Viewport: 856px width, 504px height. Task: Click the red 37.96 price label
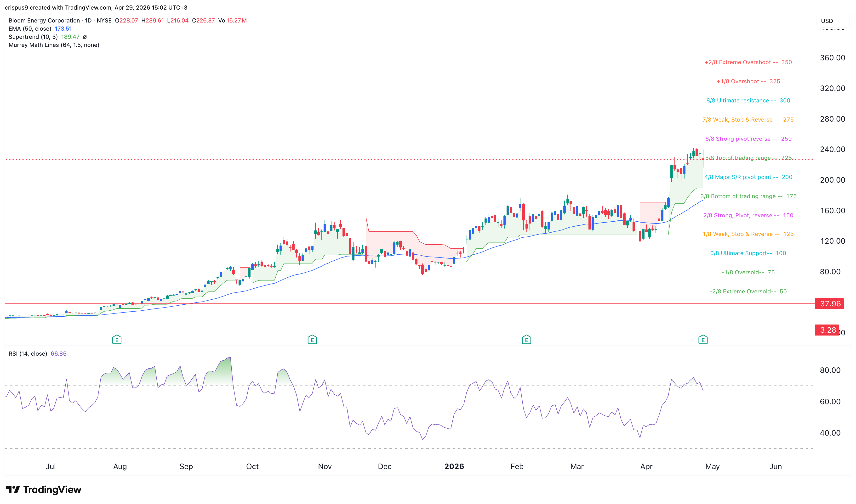click(x=829, y=304)
